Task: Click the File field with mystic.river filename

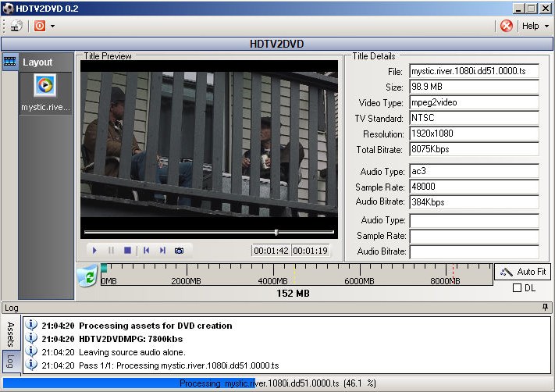Action: pos(475,71)
